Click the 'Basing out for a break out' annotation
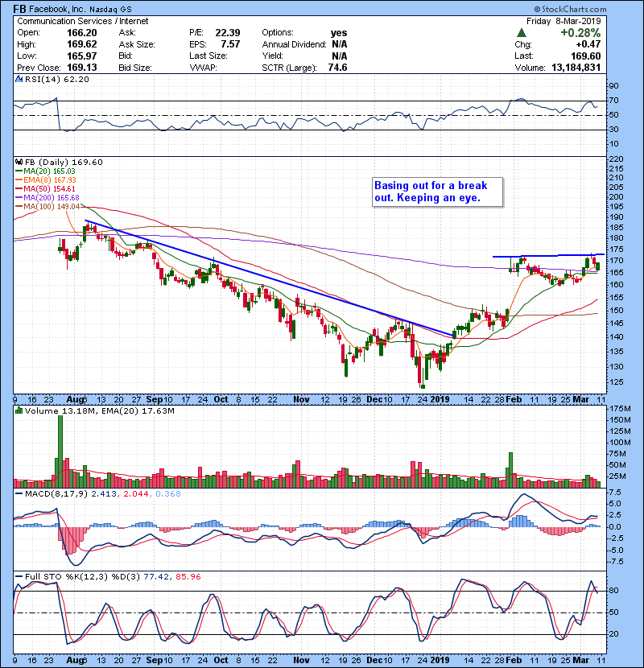Viewport: 644px width, 668px height. [437, 192]
